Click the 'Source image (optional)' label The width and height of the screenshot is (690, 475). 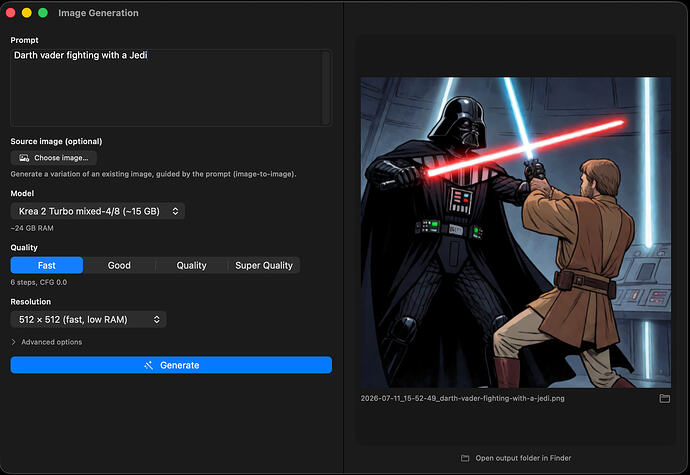[x=56, y=141]
